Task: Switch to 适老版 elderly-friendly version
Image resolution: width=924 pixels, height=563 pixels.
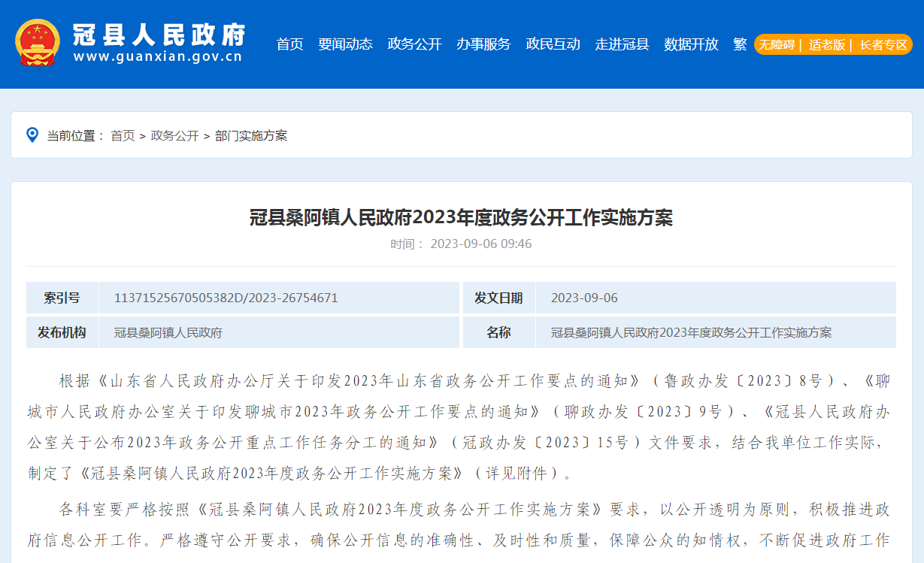Action: [827, 45]
